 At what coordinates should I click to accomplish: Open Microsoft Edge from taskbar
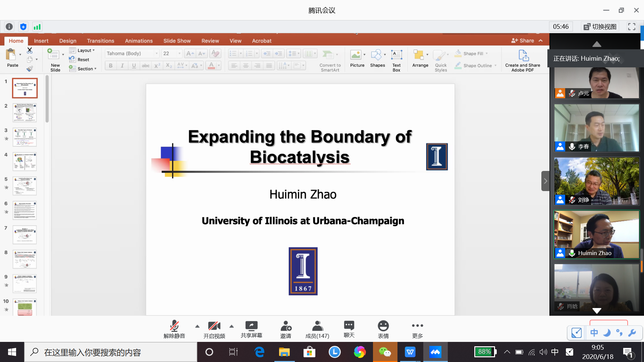[259, 352]
